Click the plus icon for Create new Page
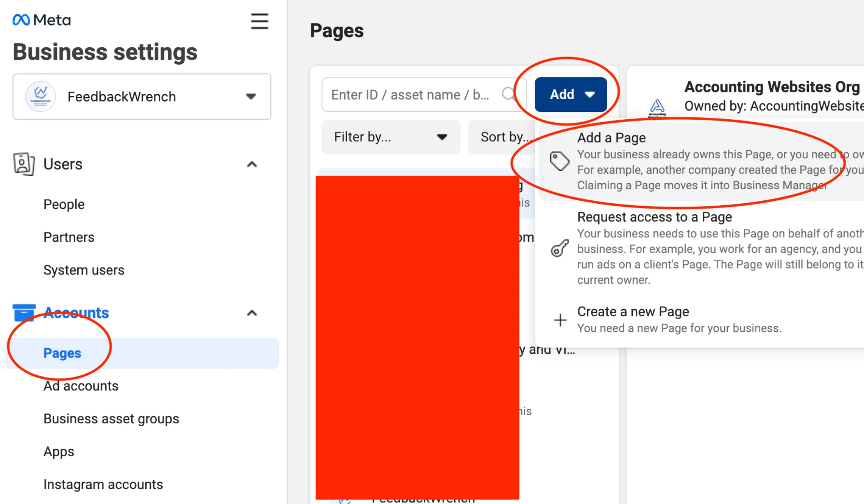This screenshot has width=864, height=504. coord(560,320)
